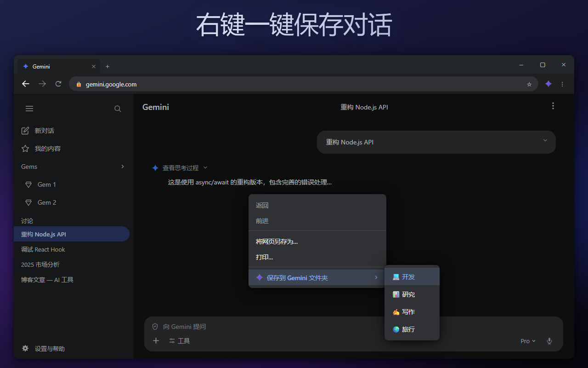Reload the page with refresh icon
Image resolution: width=588 pixels, height=368 pixels.
click(58, 84)
